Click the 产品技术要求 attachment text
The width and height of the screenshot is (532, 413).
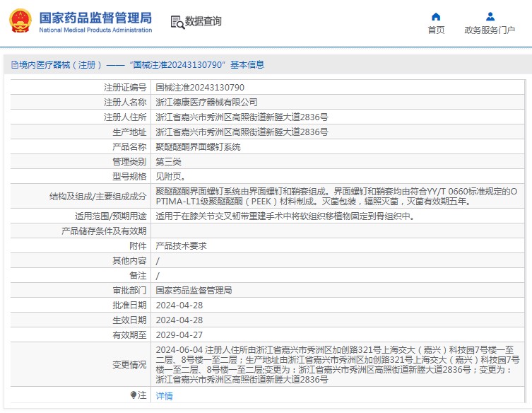[x=181, y=246]
